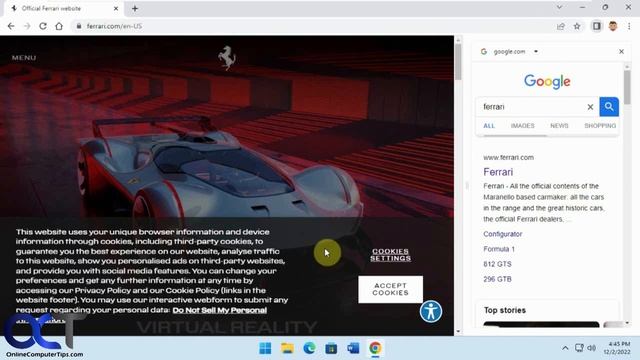Viewport: 640px width, 360px height.
Task: Select the ALL results tab
Action: click(489, 126)
